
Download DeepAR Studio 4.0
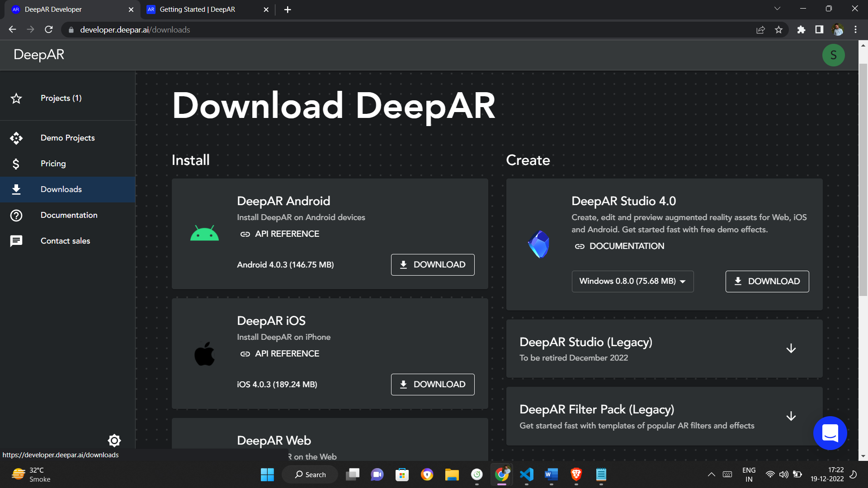767,282
